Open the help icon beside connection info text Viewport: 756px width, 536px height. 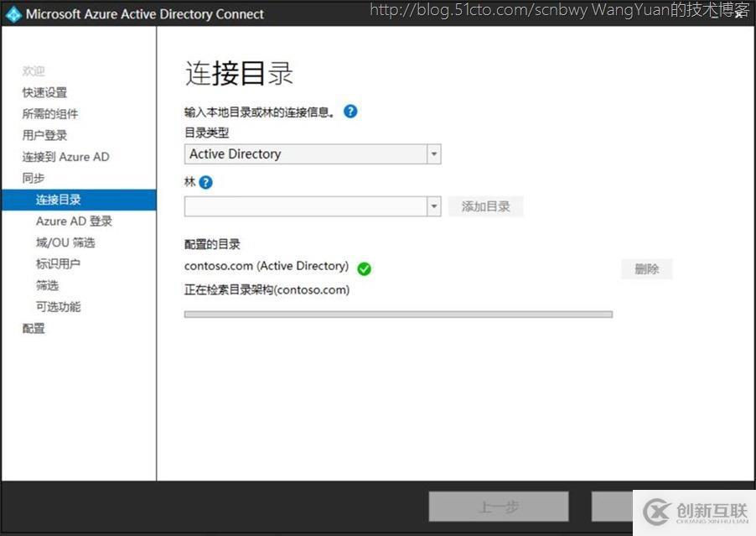click(x=350, y=112)
